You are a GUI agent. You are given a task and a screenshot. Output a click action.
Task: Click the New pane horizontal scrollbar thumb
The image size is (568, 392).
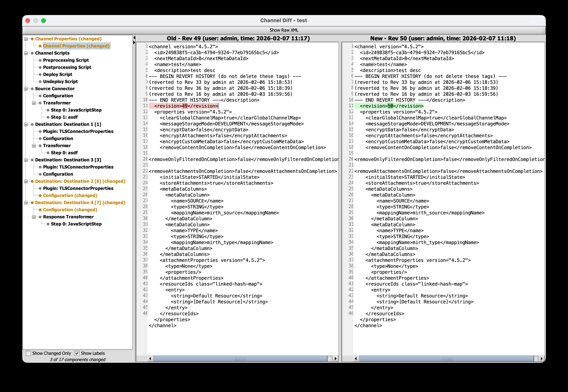(x=446, y=359)
